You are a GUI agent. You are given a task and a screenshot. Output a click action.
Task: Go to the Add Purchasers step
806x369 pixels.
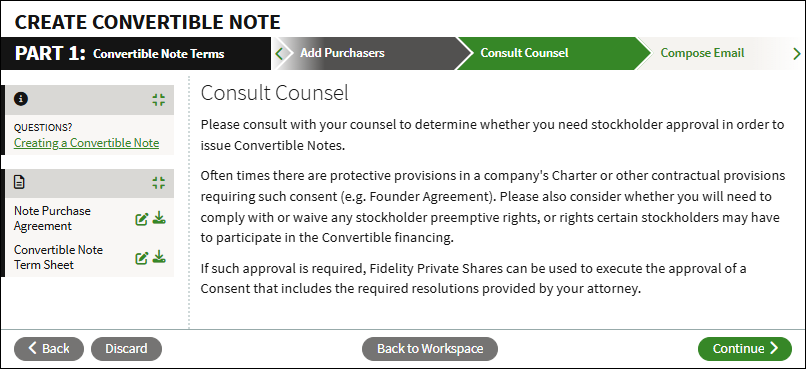pyautogui.click(x=342, y=53)
